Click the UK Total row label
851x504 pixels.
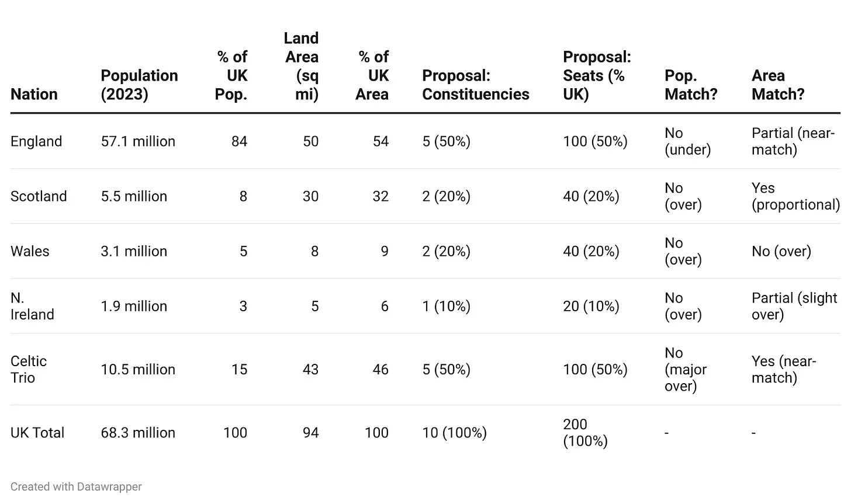click(x=37, y=433)
